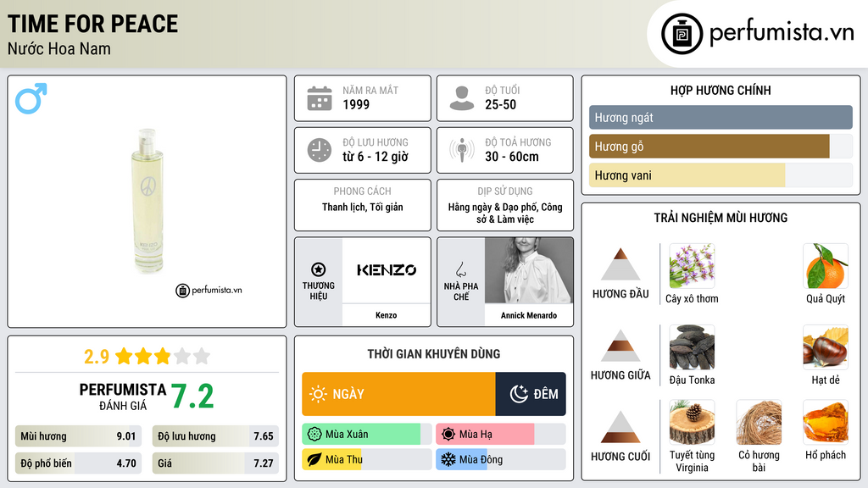
Task: Click the Nước Hoa Nam subtitle
Action: coord(58,48)
